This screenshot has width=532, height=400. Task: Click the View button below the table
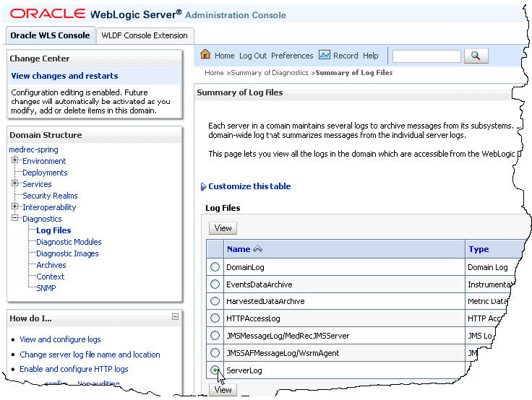click(x=223, y=390)
